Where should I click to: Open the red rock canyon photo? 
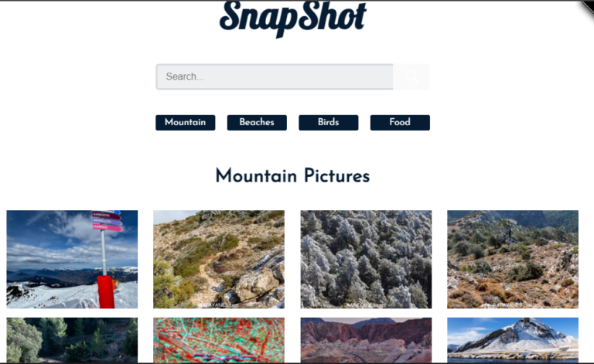point(366,340)
